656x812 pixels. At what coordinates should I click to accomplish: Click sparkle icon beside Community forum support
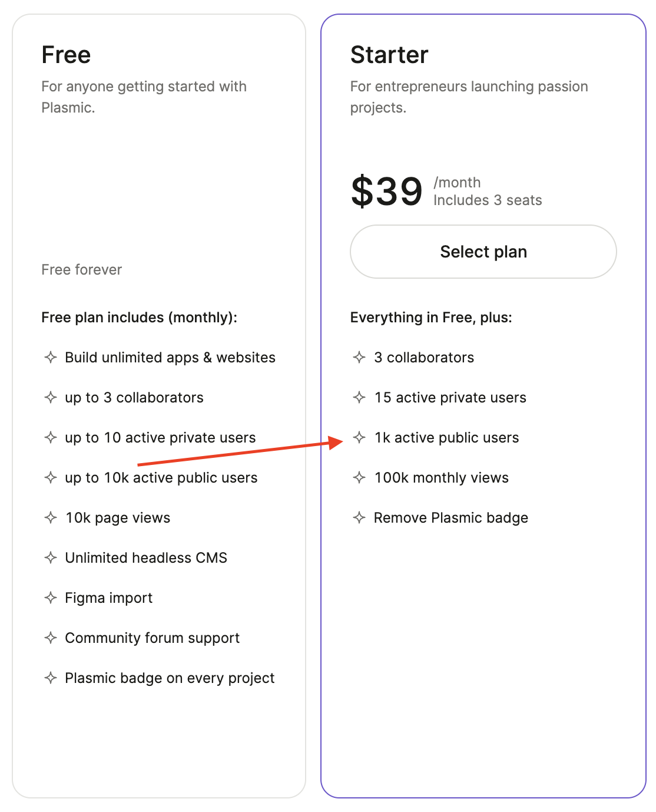point(51,638)
